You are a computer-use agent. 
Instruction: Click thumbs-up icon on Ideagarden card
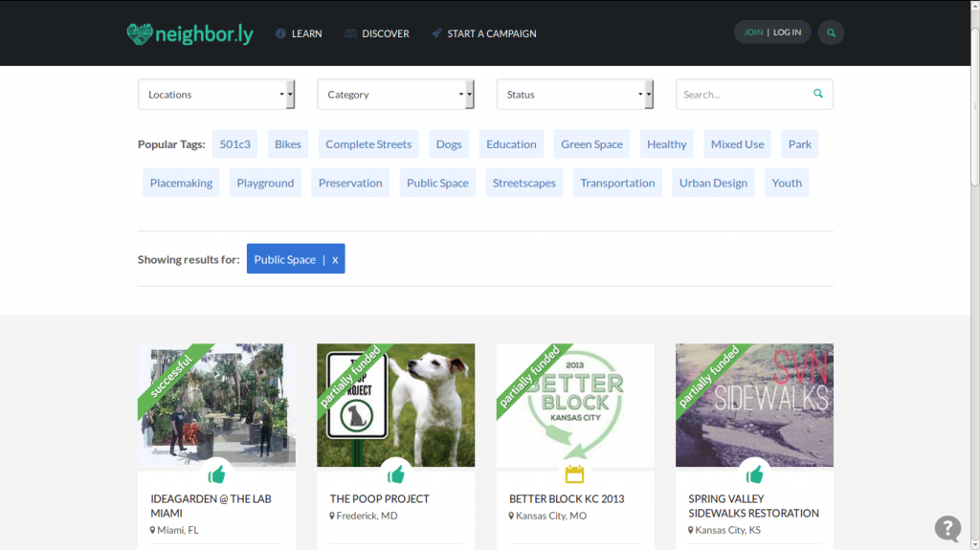[x=216, y=475]
